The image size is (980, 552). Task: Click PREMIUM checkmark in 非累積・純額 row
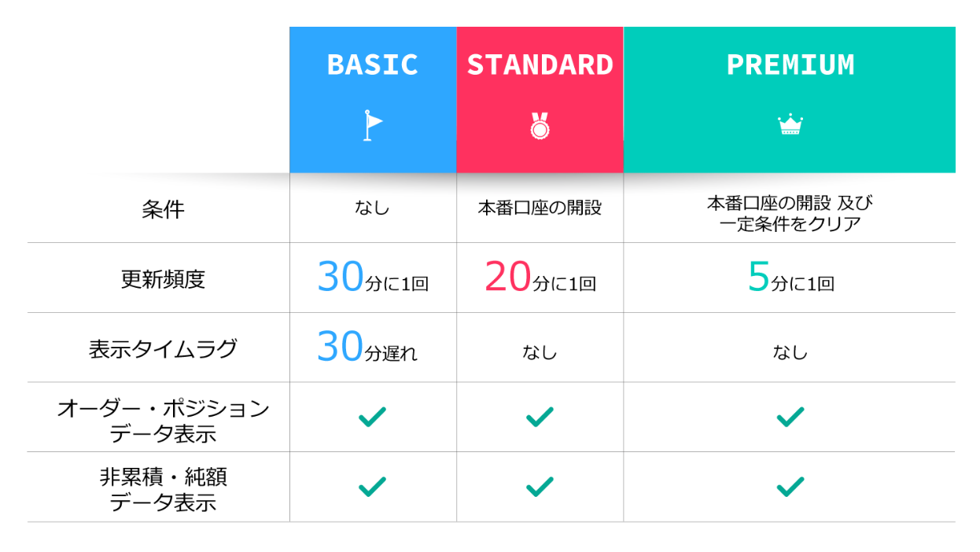tap(790, 487)
